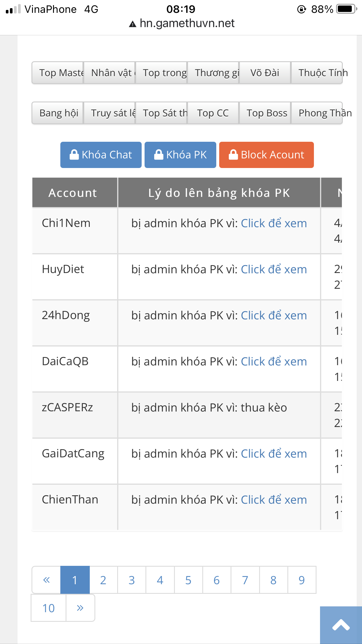Screen dimensions: 362x644
Task: Click the lock icon on Khóa PK
Action: [x=159, y=155]
